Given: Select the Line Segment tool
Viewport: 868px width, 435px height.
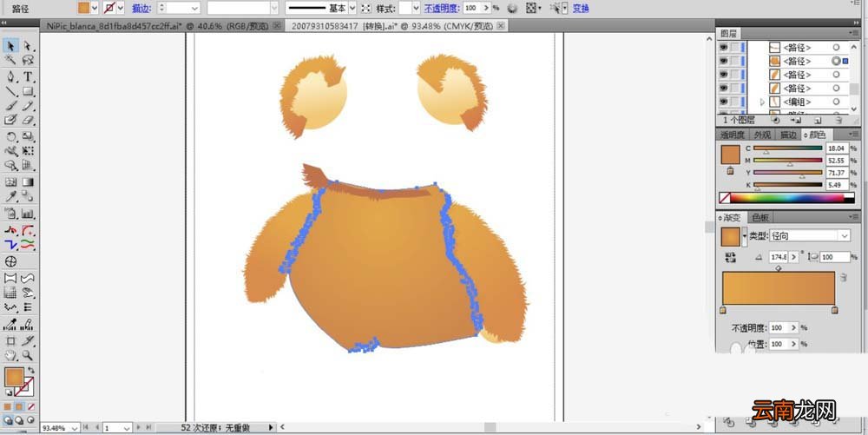Looking at the screenshot, I should click(x=10, y=91).
